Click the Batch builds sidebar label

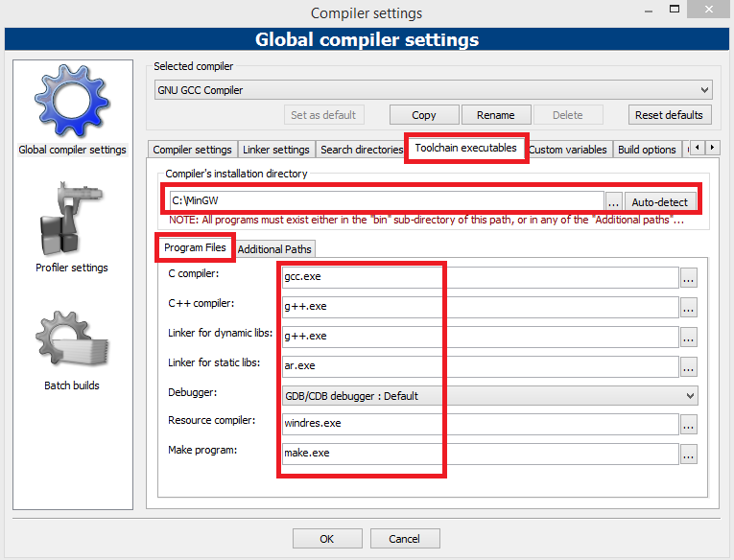[72, 385]
